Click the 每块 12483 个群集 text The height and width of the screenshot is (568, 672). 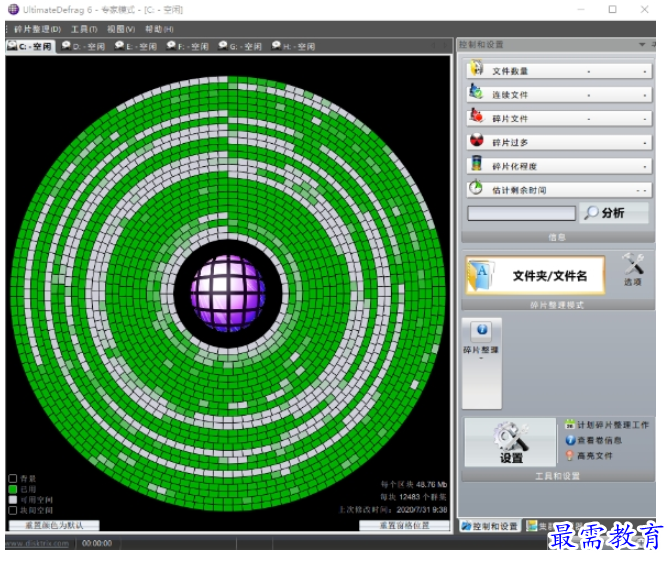[x=413, y=497]
